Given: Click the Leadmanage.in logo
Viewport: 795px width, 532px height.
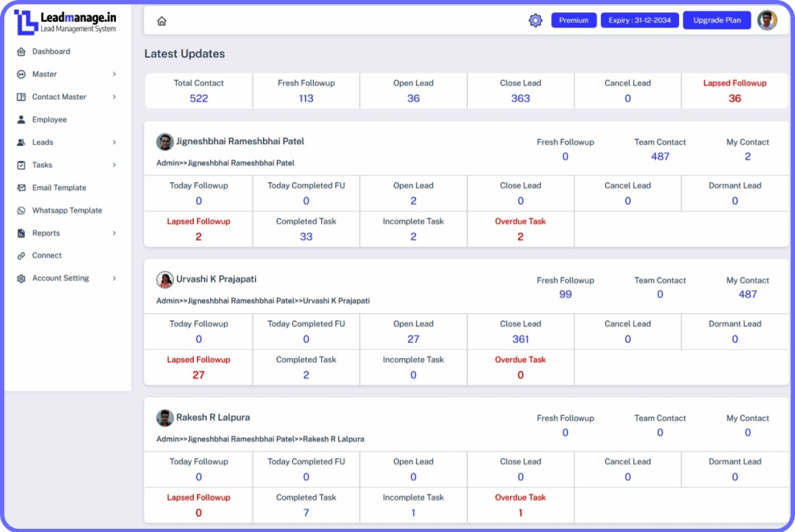Looking at the screenshot, I should (x=65, y=21).
